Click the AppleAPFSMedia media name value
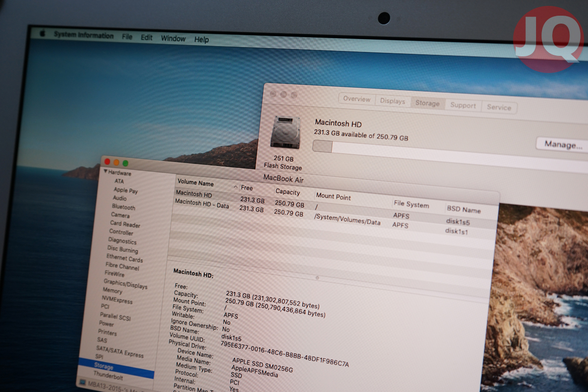Screen dimensions: 588x392 (x=254, y=371)
